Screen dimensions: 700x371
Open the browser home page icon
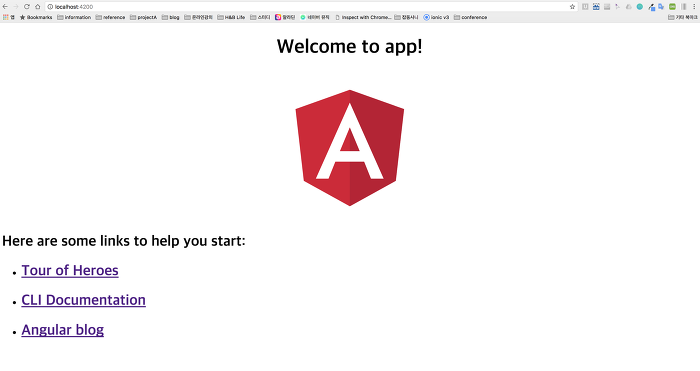click(x=38, y=7)
